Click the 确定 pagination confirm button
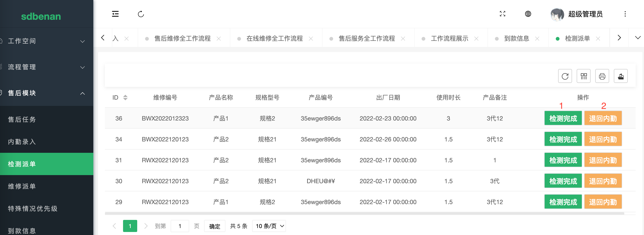This screenshot has height=235, width=644. coord(215,226)
